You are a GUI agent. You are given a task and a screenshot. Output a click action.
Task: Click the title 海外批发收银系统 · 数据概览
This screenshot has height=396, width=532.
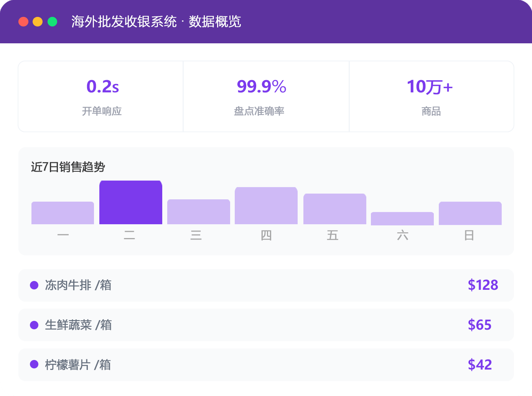tap(156, 22)
